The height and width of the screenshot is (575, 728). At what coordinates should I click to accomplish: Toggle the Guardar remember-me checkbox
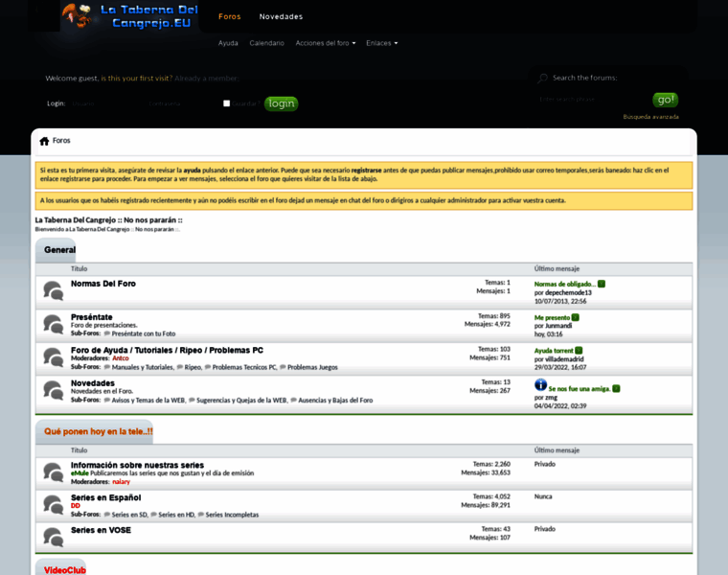click(x=227, y=103)
